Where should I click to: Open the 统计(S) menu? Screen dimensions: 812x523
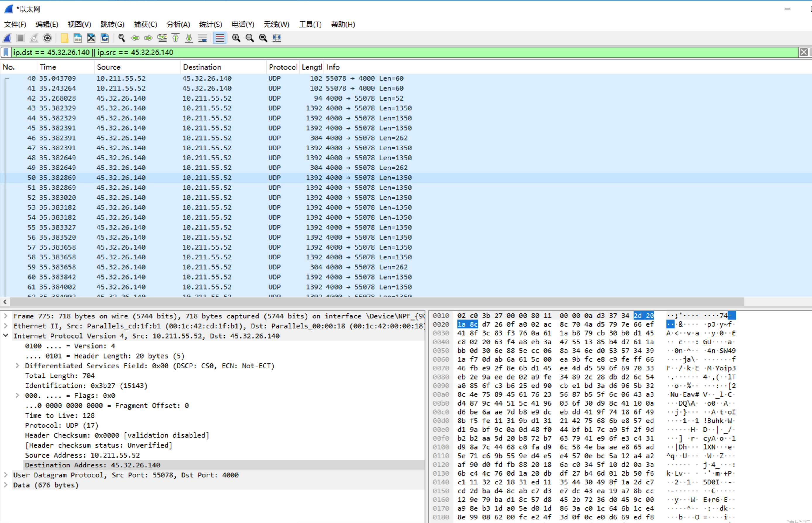210,25
